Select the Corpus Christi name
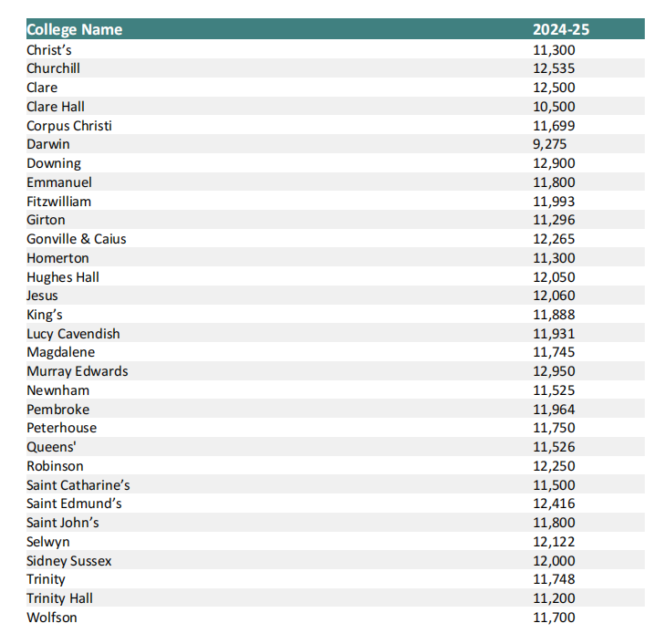This screenshot has height=644, width=645. [69, 126]
